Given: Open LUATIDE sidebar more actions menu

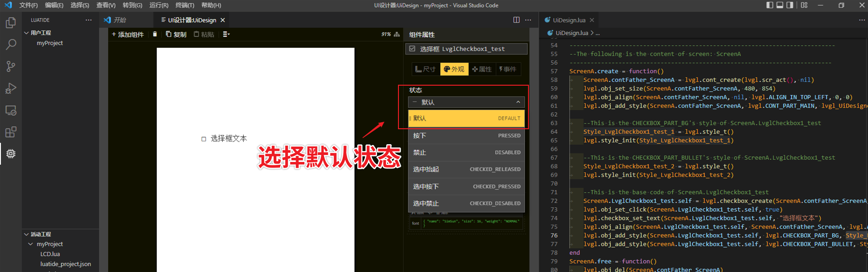Looking at the screenshot, I should [88, 20].
